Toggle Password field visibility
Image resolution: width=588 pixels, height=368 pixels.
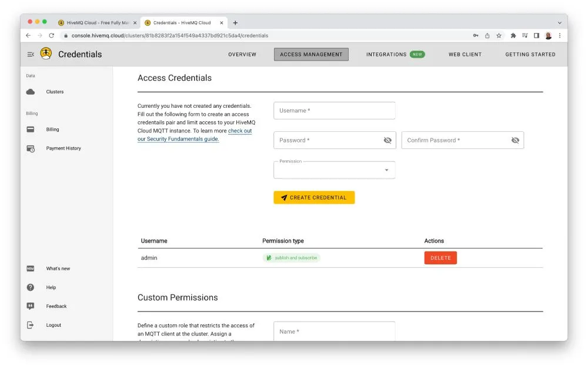387,140
